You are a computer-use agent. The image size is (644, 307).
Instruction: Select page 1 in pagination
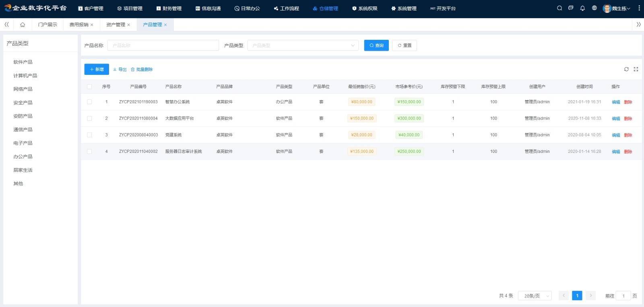coord(577,296)
